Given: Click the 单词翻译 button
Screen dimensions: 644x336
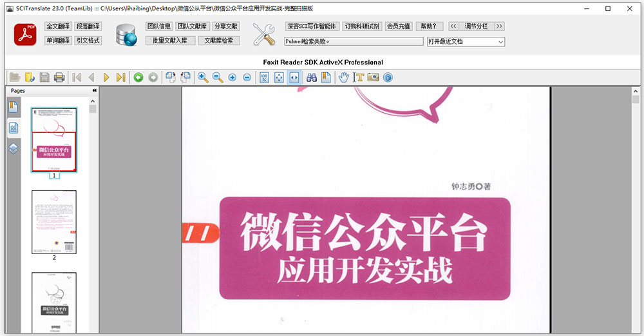Looking at the screenshot, I should coord(58,41).
